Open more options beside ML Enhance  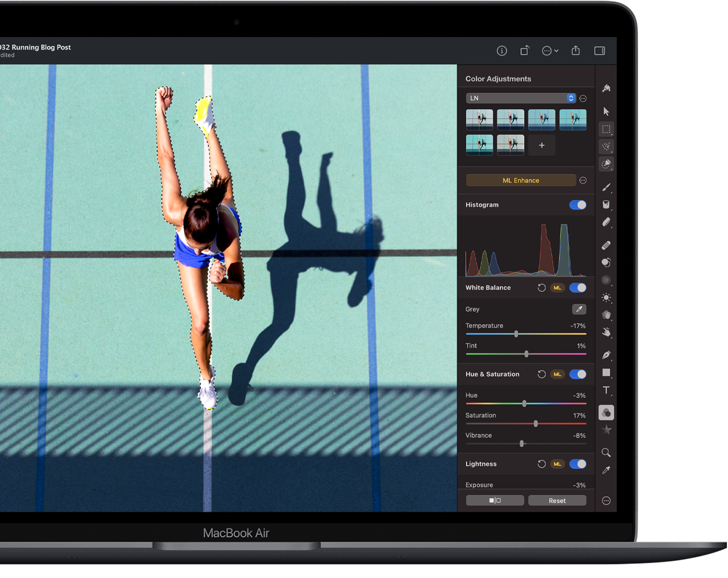583,181
